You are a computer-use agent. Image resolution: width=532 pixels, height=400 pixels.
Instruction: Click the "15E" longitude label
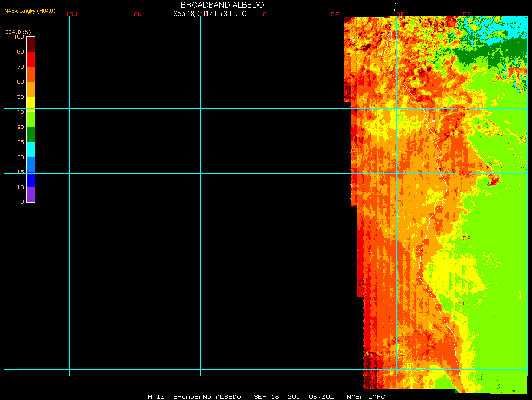pos(465,14)
